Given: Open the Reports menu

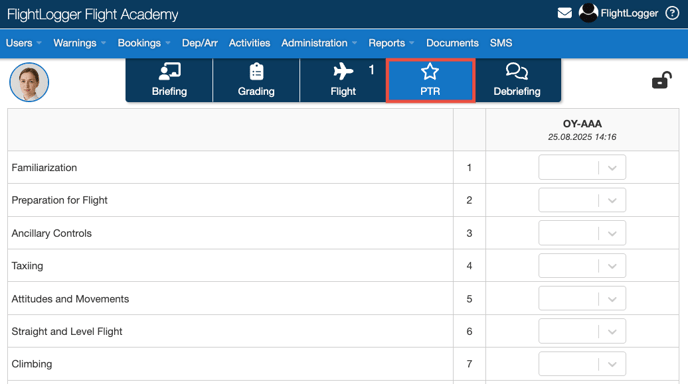Looking at the screenshot, I should pos(391,43).
